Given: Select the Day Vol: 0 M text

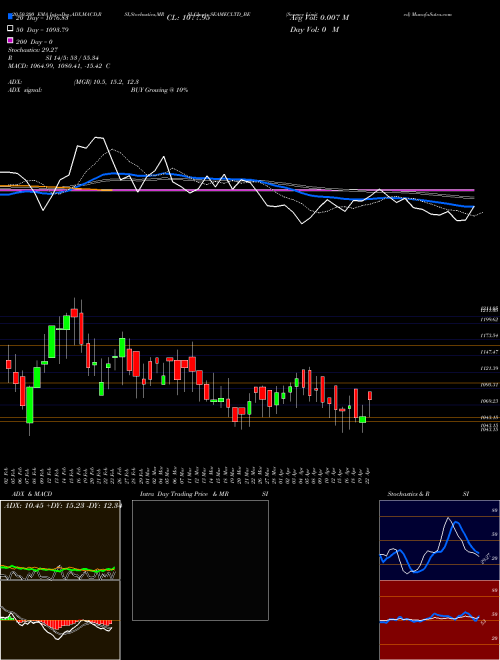Looking at the screenshot, I should point(314,29).
